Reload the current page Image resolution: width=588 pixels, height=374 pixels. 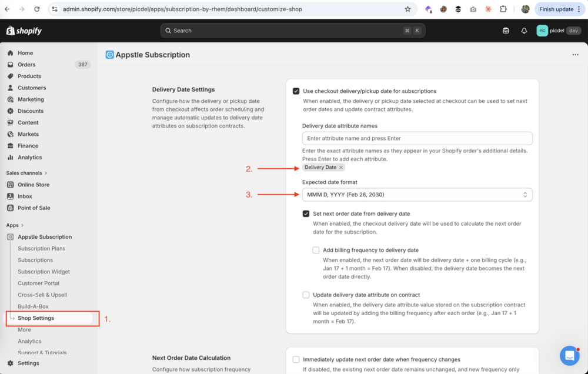click(36, 9)
